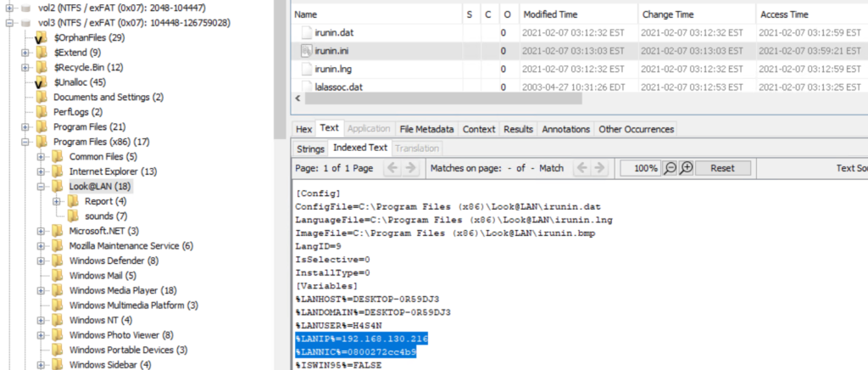The height and width of the screenshot is (370, 868).
Task: Open the Results tab
Action: (518, 129)
